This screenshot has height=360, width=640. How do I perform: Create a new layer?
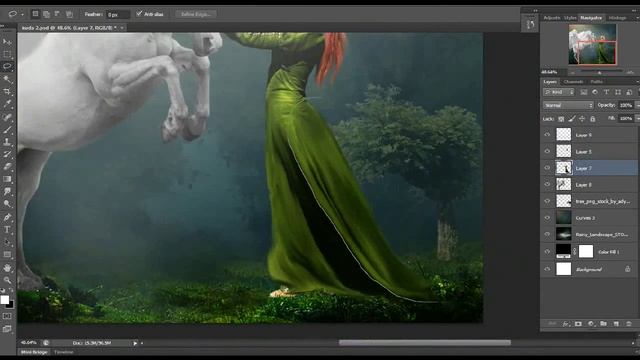point(616,324)
